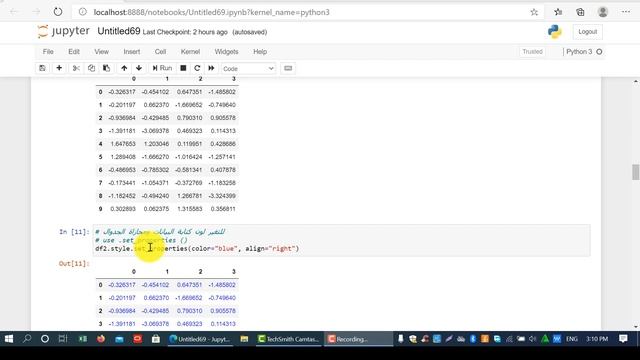Click the Jupyter logo

pos(63,31)
